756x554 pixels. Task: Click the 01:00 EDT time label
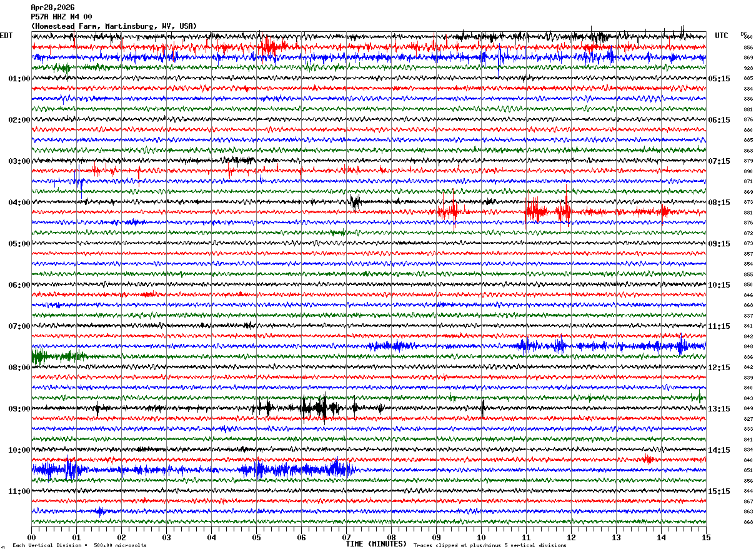click(x=19, y=79)
